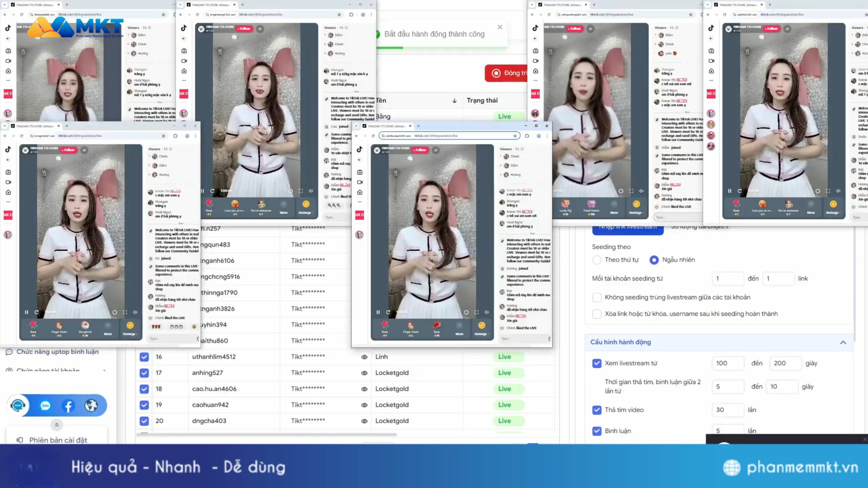The width and height of the screenshot is (868, 488).
Task: Collapse 'Cấu hình hành động' section chevron
Action: tap(843, 343)
